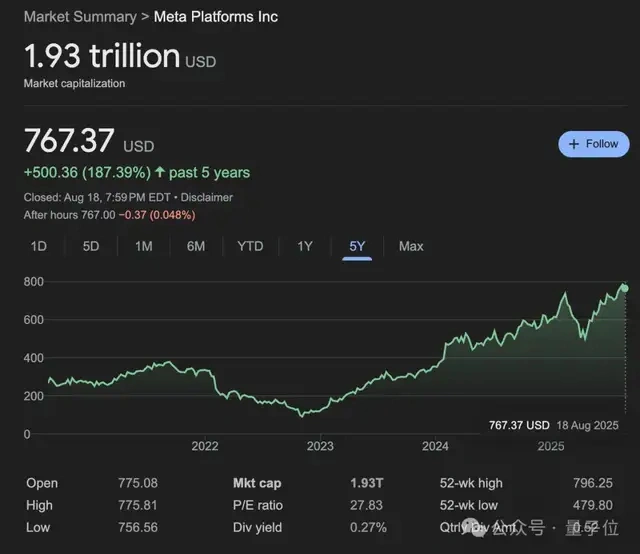Click the Open value 775.08
Viewport: 640px width, 554px height.
click(138, 483)
